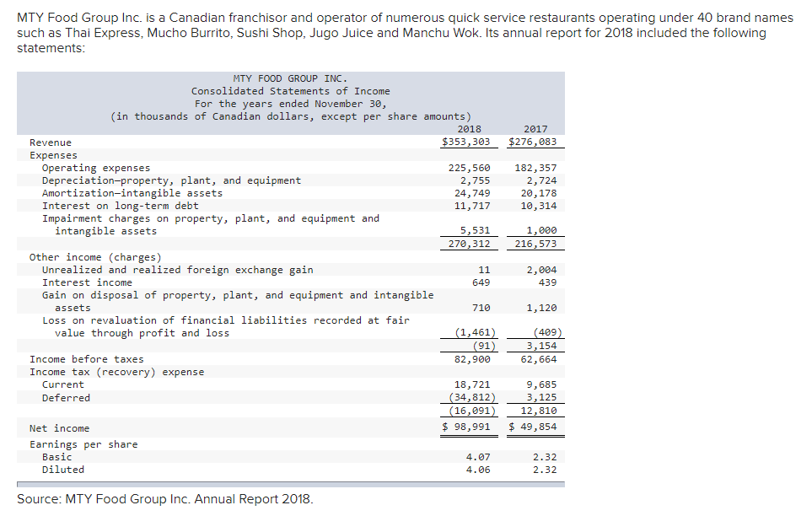This screenshot has height=532, width=812.
Task: Click the 'Basic' EPS row label
Action: click(x=57, y=458)
